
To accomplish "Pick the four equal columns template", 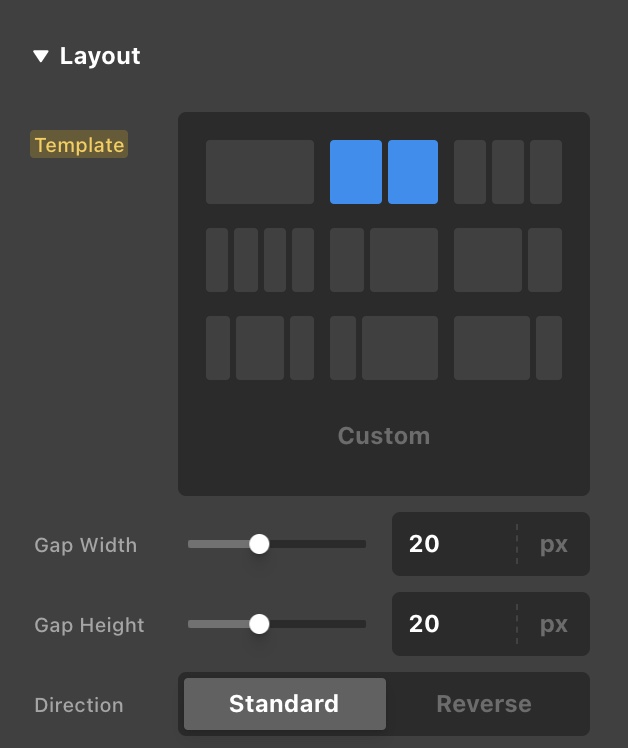I will (x=260, y=260).
